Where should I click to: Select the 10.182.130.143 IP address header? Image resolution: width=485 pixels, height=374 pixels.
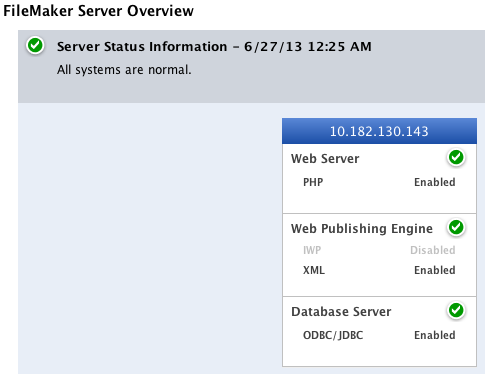coord(379,131)
